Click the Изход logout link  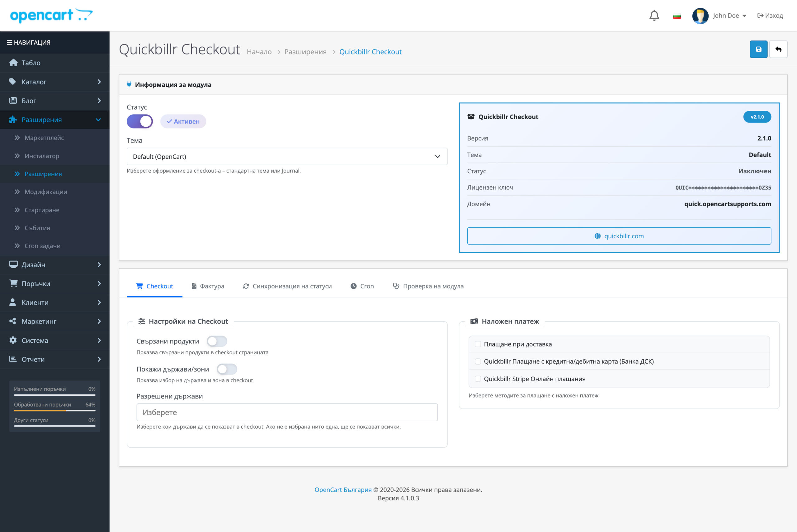770,16
